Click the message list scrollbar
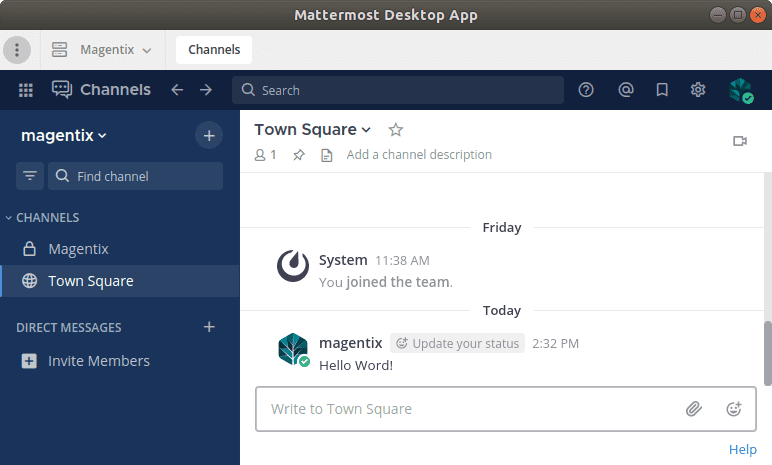772x465 pixels. pyautogui.click(x=767, y=353)
